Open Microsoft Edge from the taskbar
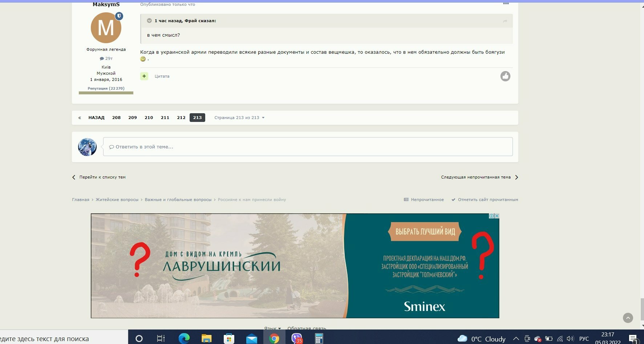644x344 pixels. [184, 339]
